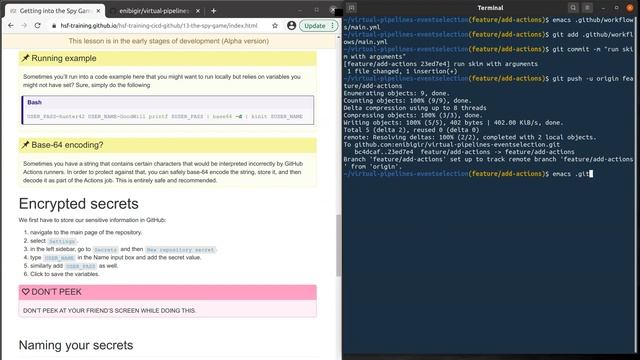Go forward in browser history

click(x=24, y=25)
